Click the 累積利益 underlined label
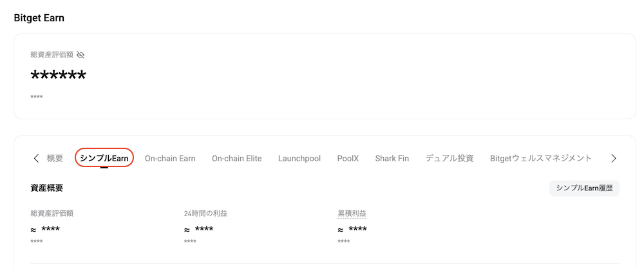Screen dimensions: 644x269 coord(352,214)
